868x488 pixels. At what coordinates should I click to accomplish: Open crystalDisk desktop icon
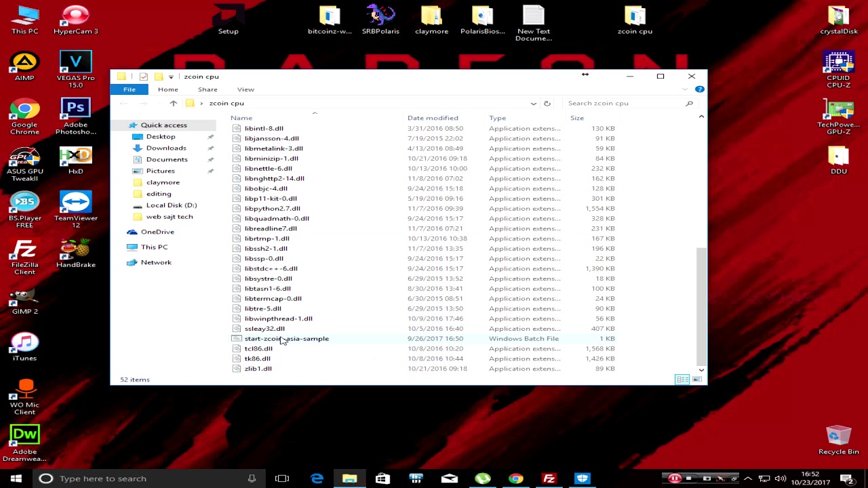point(838,20)
